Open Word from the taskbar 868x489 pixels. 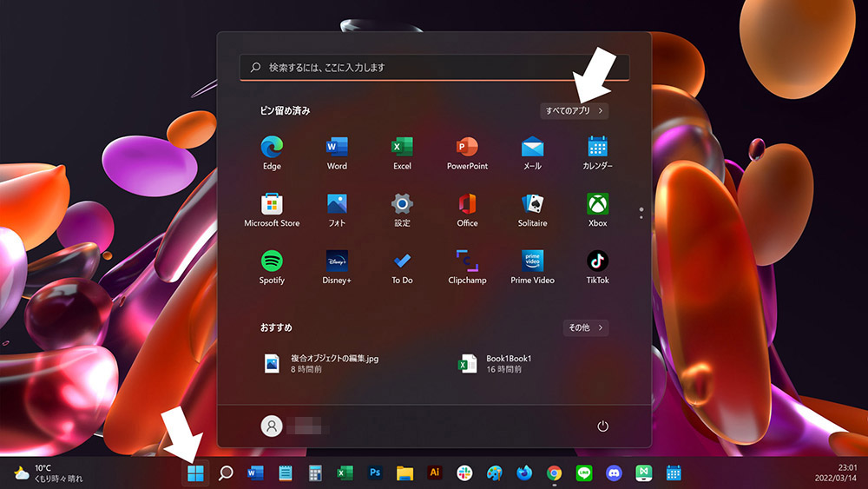click(255, 473)
